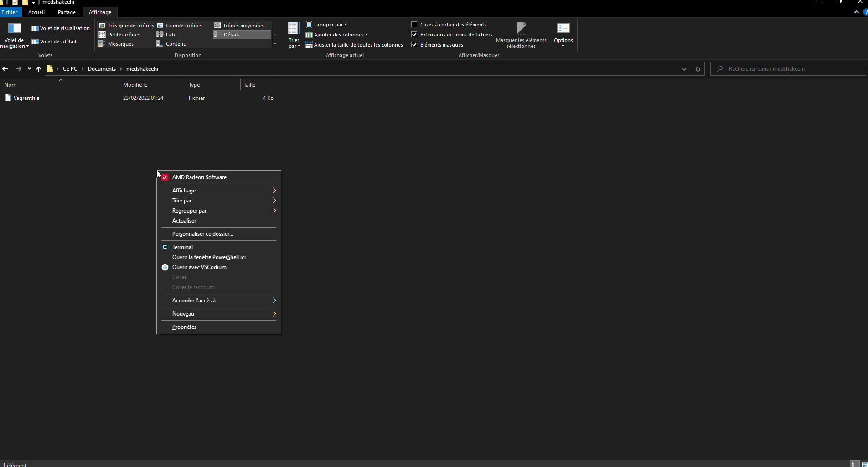Switch to large icons view in status bar
This screenshot has height=467, width=868.
[864, 464]
